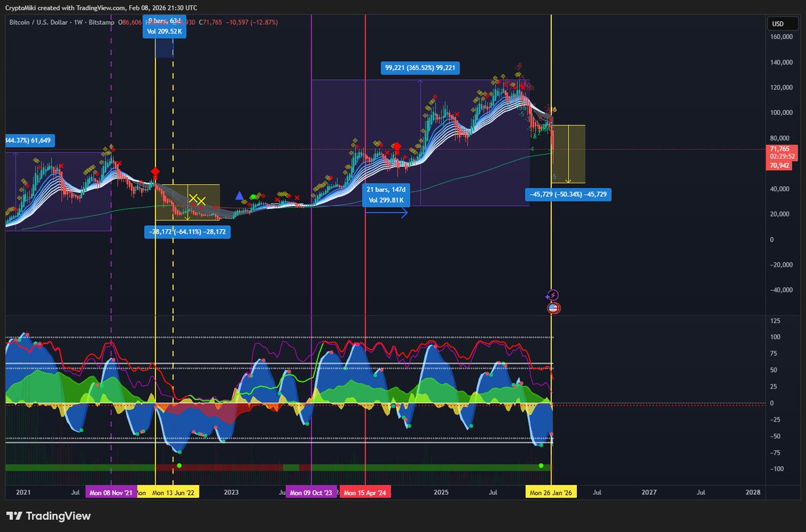This screenshot has width=806, height=532.
Task: Select the Mon 09 Oct '23 date label
Action: tap(311, 492)
